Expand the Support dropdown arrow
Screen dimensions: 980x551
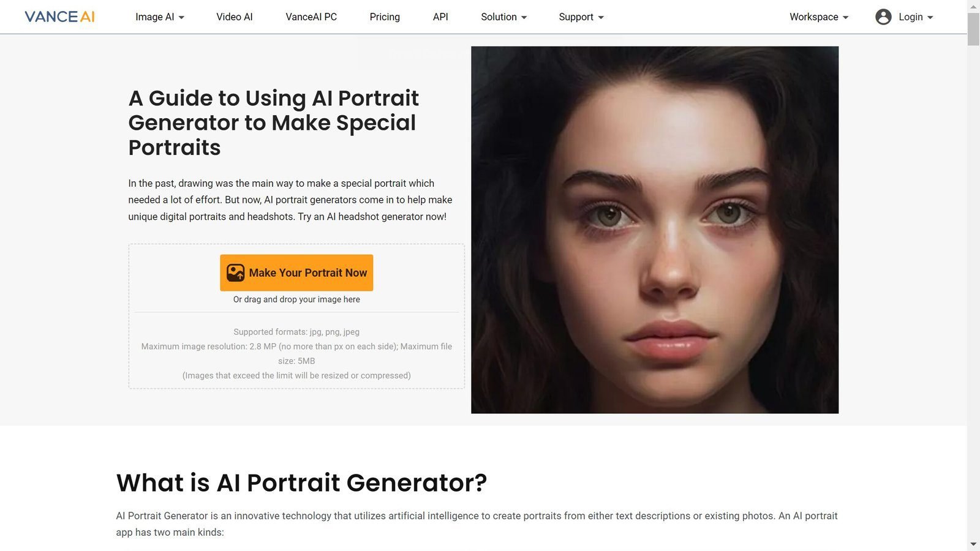click(x=601, y=17)
